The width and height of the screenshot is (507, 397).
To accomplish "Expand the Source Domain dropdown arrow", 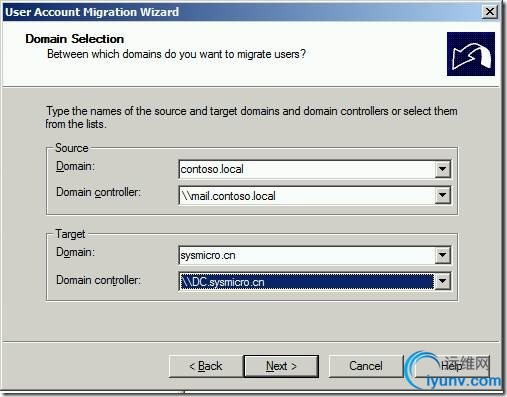I will (x=443, y=169).
